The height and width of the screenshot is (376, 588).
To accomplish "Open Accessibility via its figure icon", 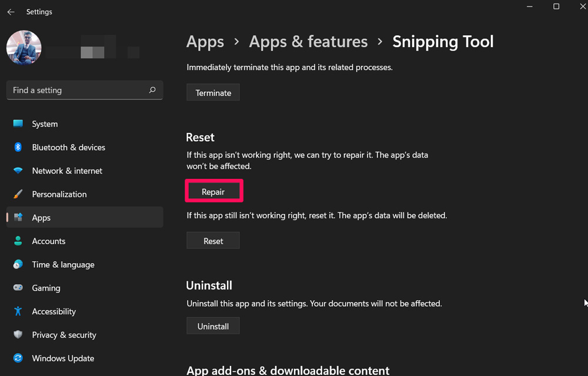I will [x=18, y=311].
